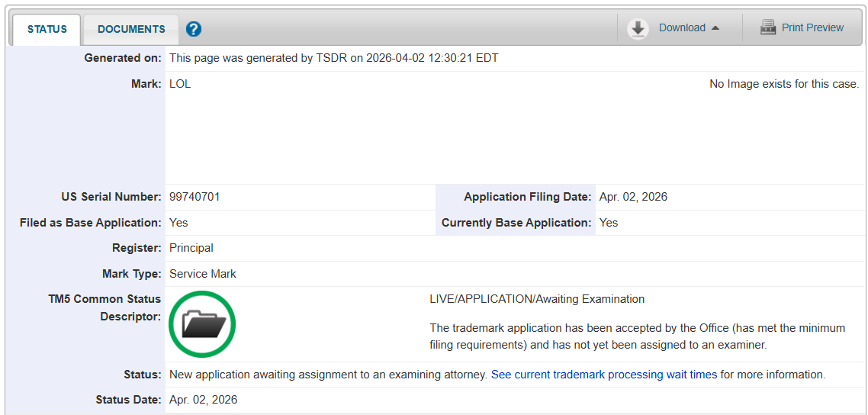Click the 'accepted by the Office' description text
The image size is (868, 415).
tap(637, 336)
